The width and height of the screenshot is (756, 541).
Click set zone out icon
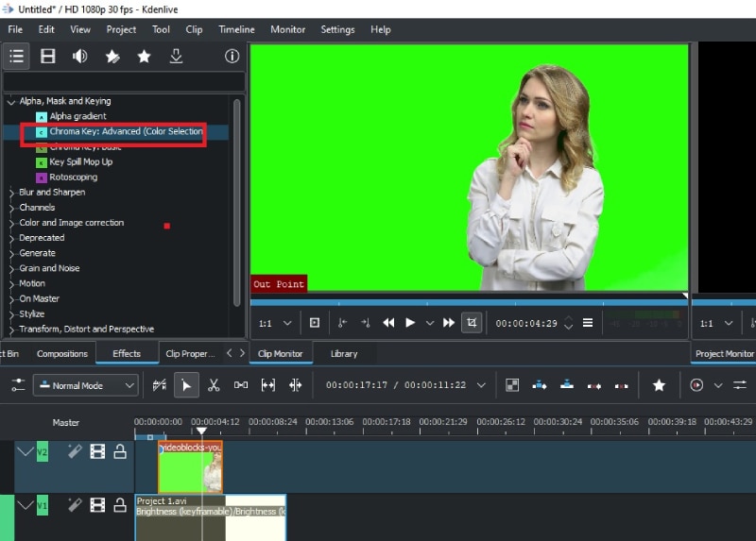[366, 323]
